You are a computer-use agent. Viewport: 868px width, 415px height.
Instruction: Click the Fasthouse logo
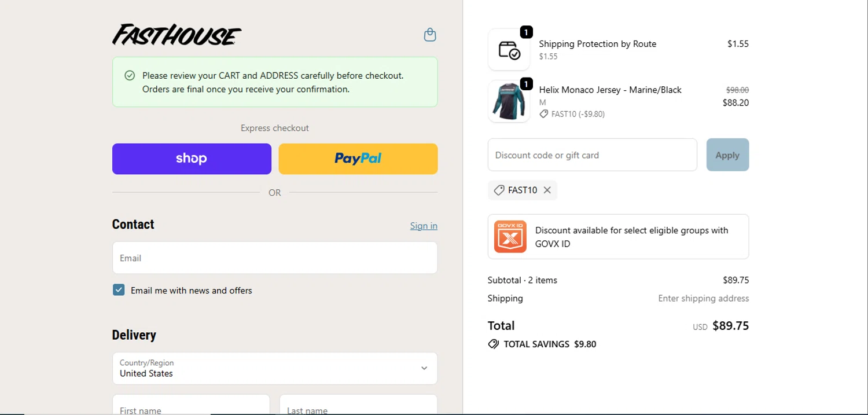click(177, 35)
